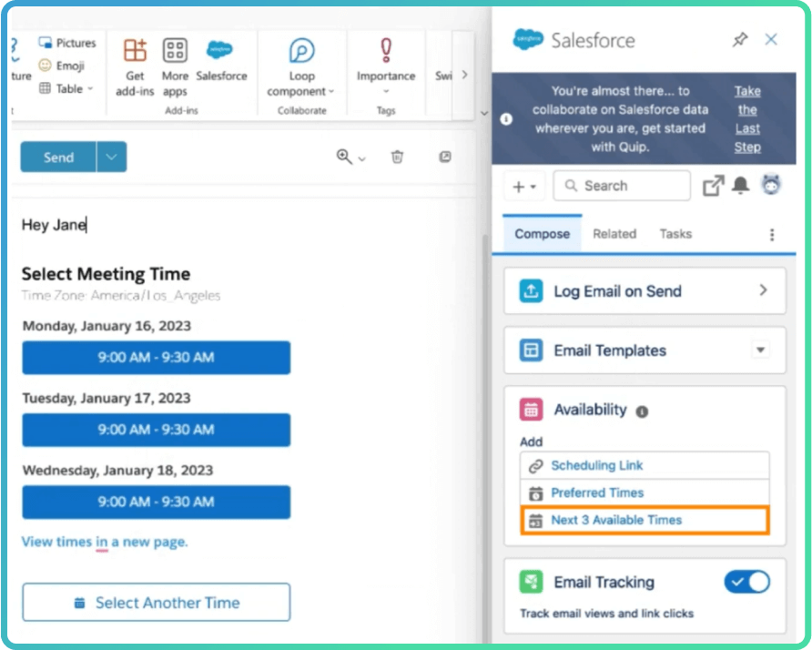Click Get add-ins icon
The height and width of the screenshot is (650, 812).
coord(135,51)
